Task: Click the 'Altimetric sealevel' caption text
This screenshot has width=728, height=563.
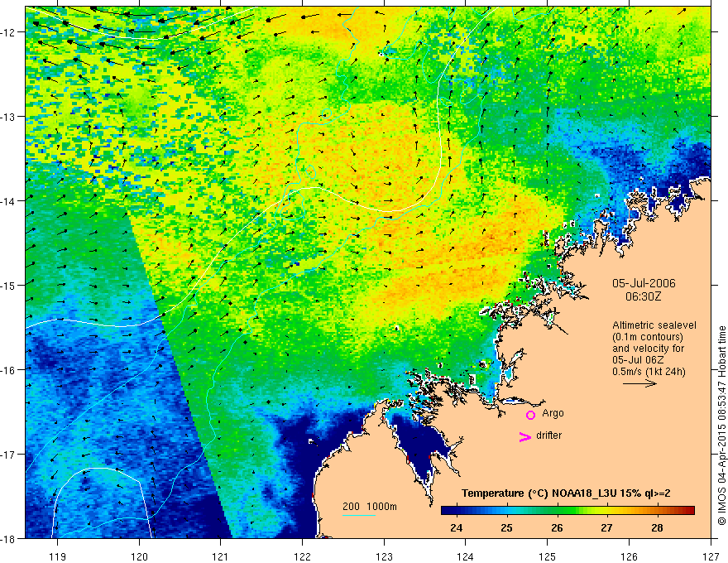Action: point(654,325)
